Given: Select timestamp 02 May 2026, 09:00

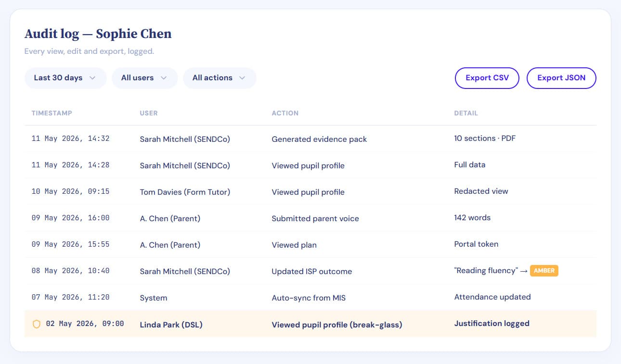Looking at the screenshot, I should point(85,324).
